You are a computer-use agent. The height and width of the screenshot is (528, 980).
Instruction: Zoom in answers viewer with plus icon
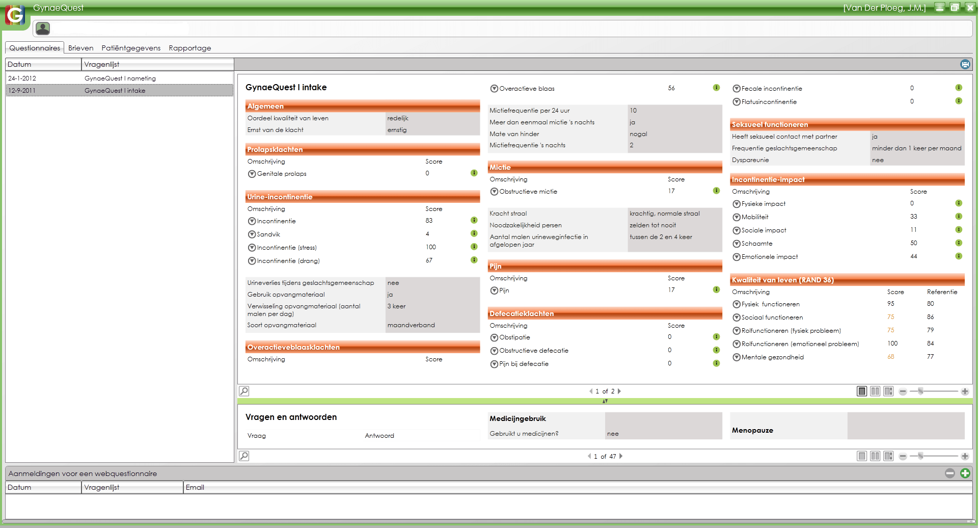pos(965,456)
